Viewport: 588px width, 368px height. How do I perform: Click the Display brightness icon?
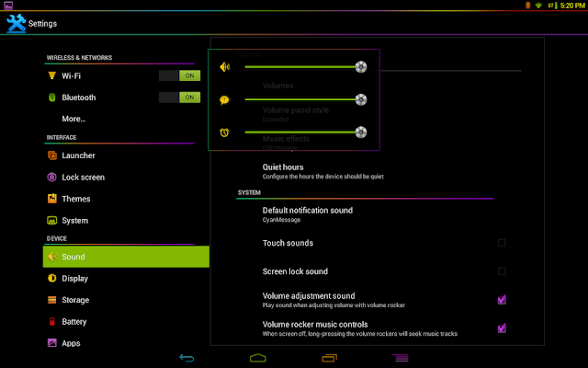(x=52, y=278)
